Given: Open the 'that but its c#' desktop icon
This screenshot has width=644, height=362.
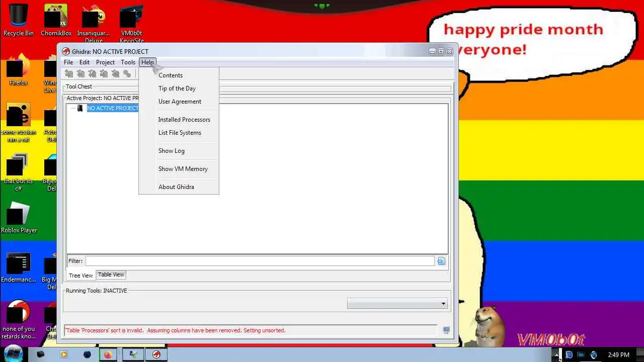Looking at the screenshot, I should (x=19, y=172).
